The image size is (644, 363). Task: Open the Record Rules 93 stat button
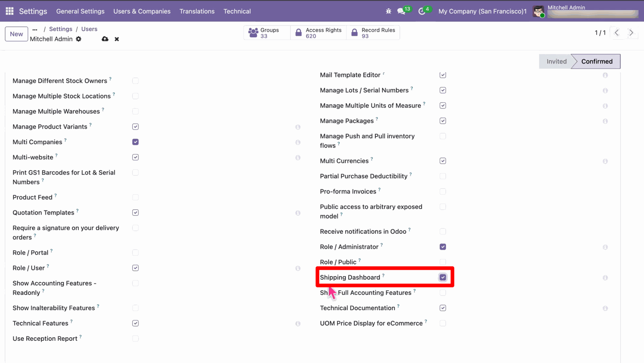(x=373, y=33)
